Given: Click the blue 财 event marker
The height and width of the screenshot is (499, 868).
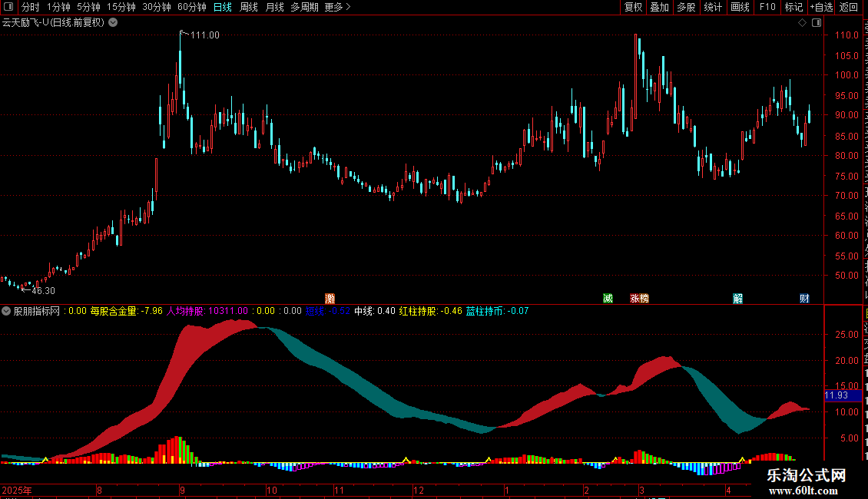Looking at the screenshot, I should pos(804,299).
